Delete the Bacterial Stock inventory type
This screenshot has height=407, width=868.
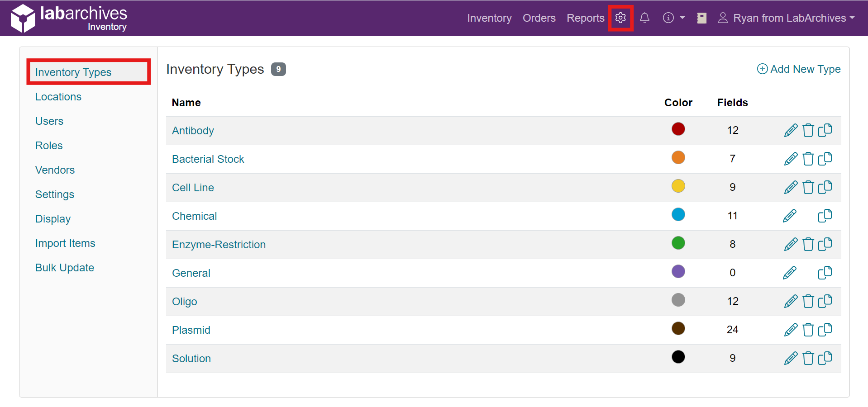808,159
